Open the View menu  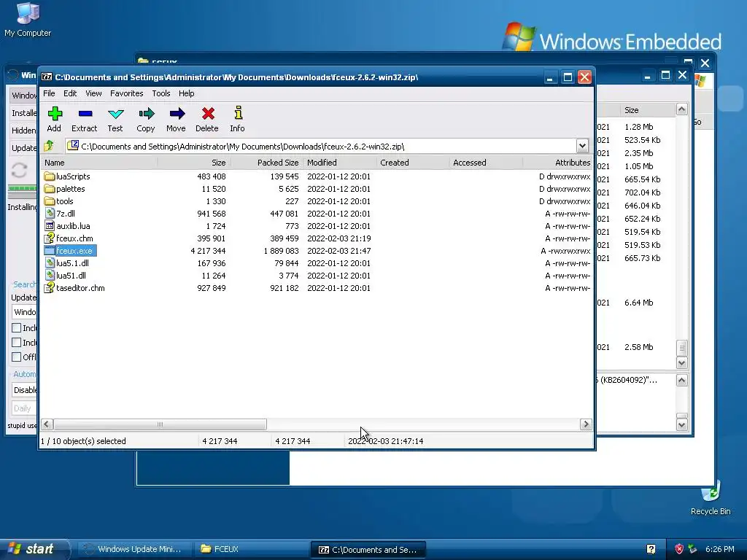[93, 93]
